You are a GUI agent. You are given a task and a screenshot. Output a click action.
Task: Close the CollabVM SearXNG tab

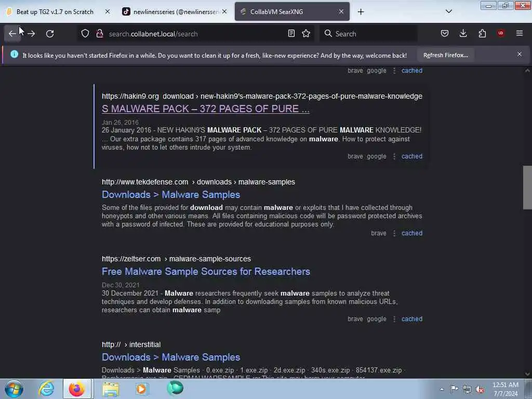(x=341, y=11)
